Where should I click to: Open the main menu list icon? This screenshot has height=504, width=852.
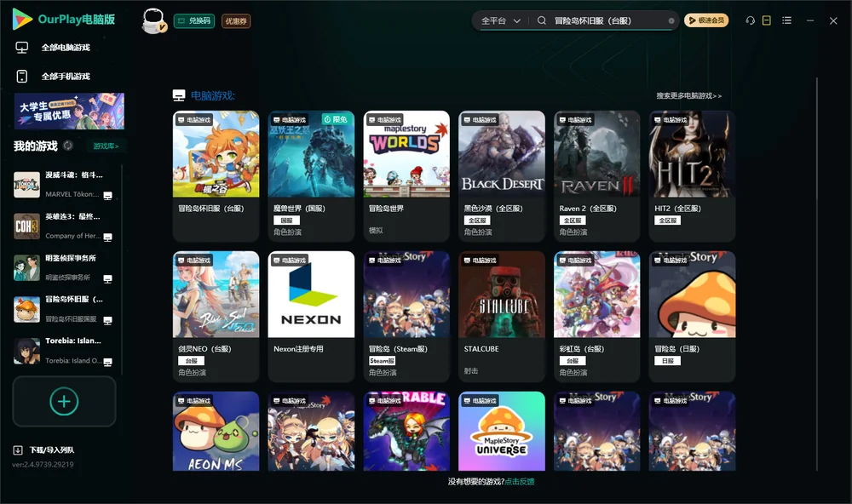786,20
